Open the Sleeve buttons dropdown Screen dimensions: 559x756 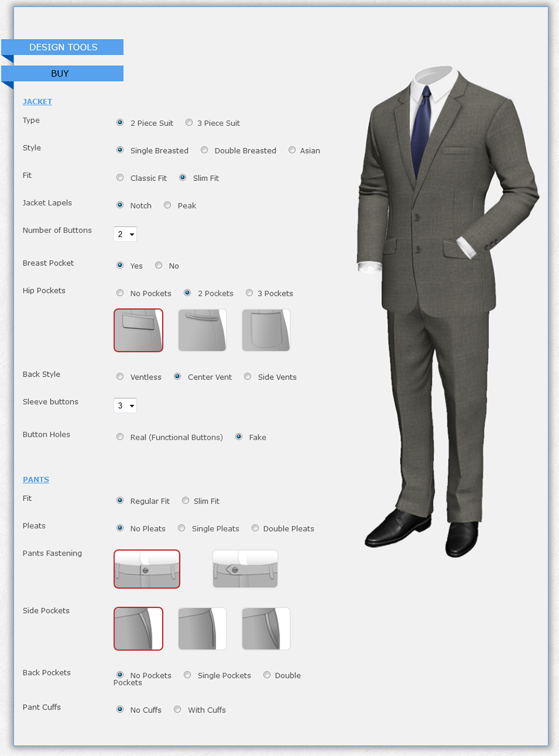click(125, 405)
